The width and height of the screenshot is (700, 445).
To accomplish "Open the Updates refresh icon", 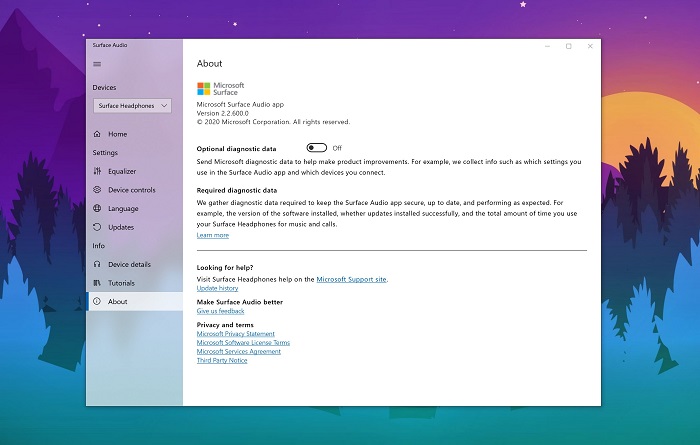I will tap(97, 227).
